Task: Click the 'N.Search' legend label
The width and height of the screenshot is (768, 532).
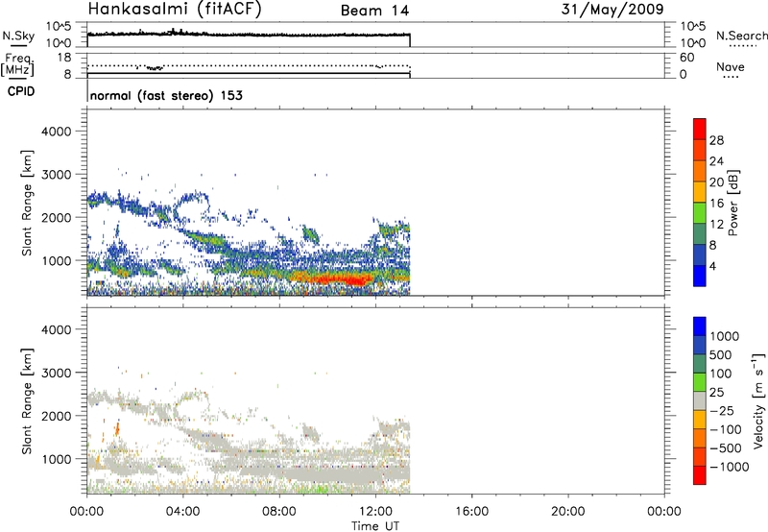Action: 741,36
